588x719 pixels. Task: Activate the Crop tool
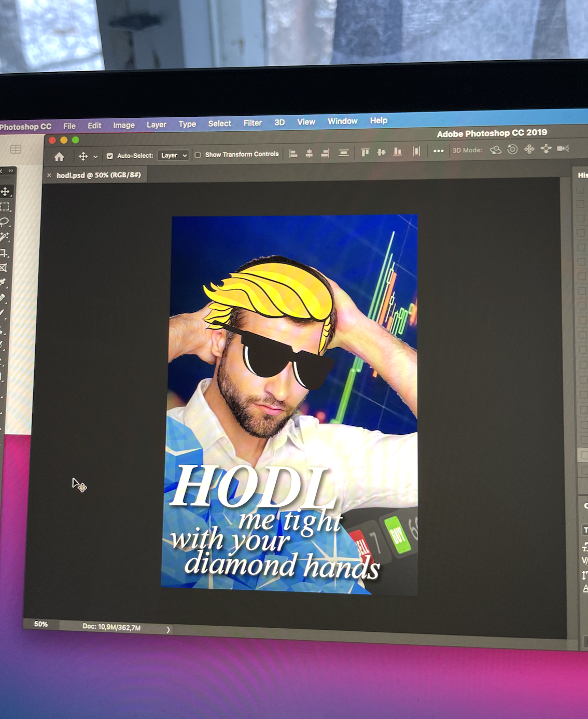tap(4, 253)
